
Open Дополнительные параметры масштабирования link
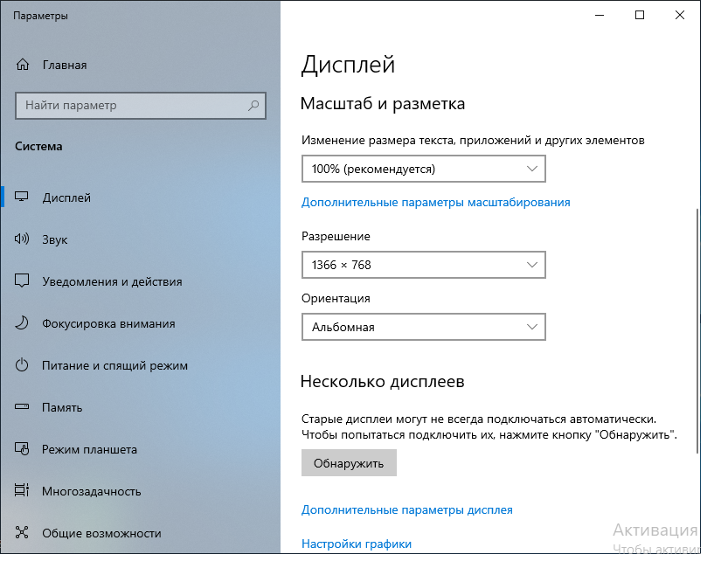point(435,203)
